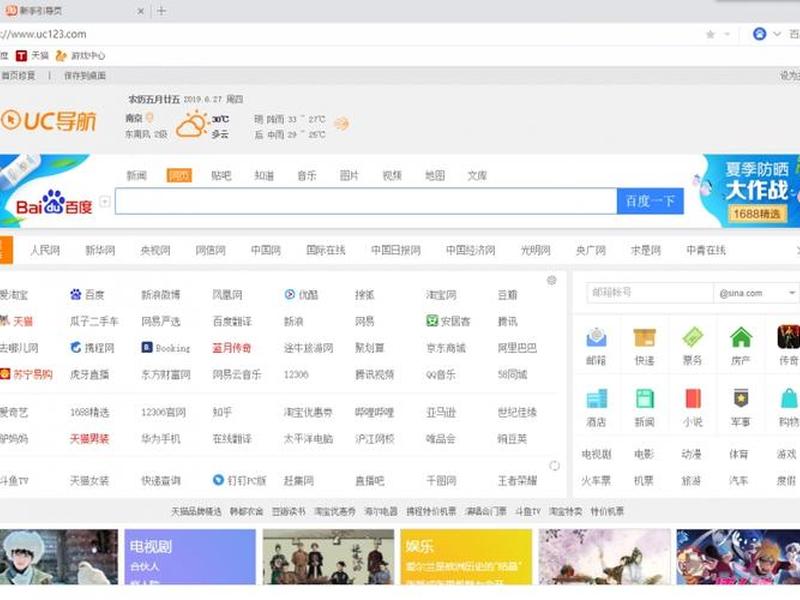Select the 图片 search tab

tap(349, 176)
